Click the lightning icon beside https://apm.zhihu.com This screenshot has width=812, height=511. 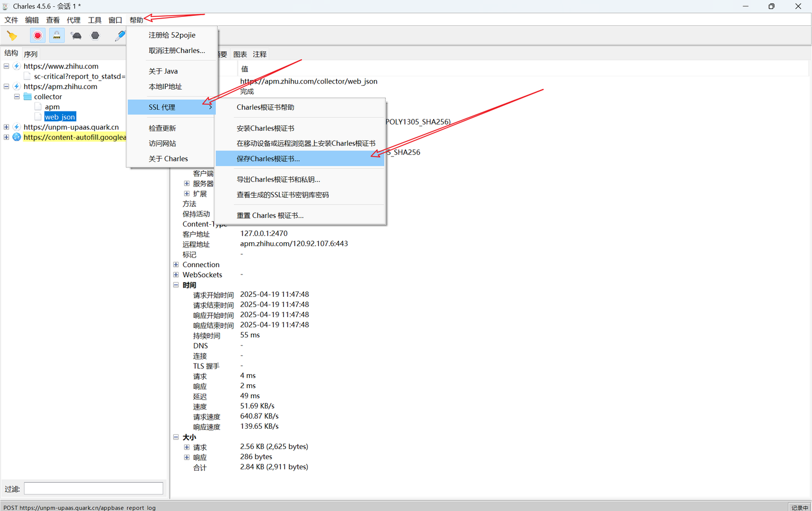pyautogui.click(x=17, y=86)
